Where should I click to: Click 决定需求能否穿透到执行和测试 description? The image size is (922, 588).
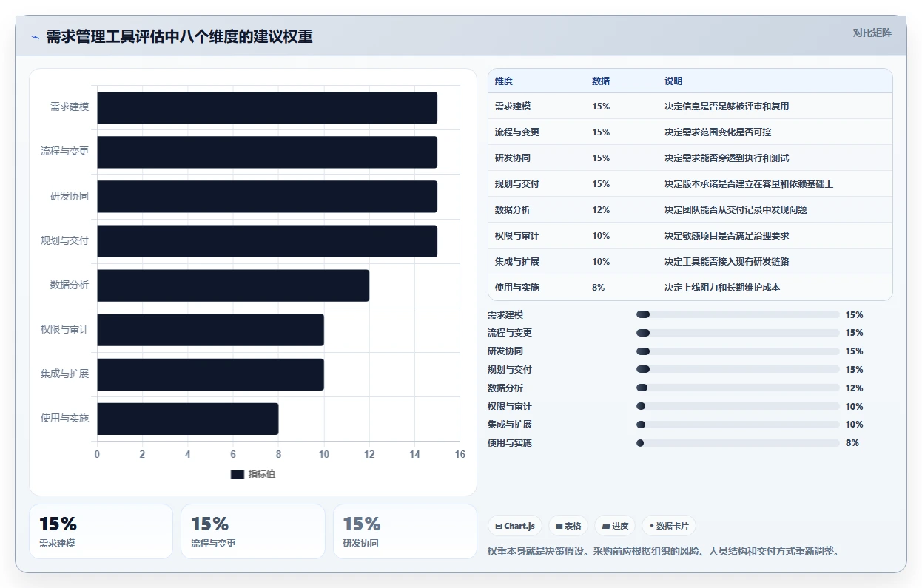(727, 158)
